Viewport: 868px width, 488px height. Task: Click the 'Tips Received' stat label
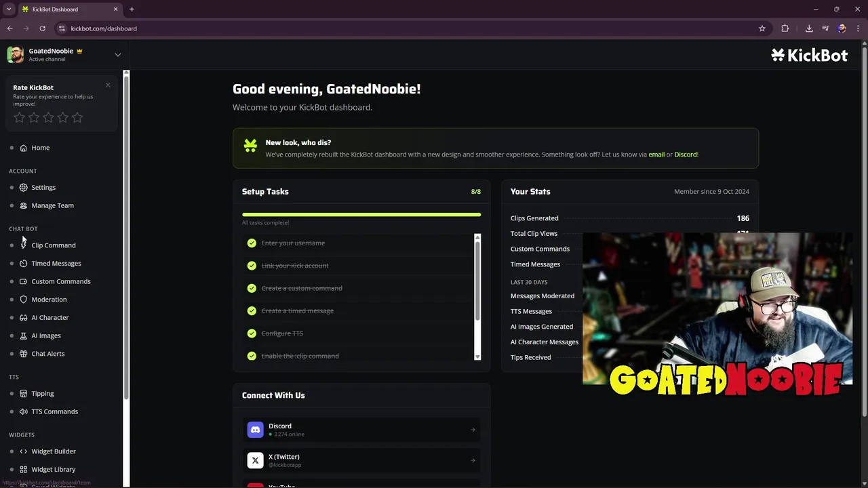pyautogui.click(x=530, y=358)
